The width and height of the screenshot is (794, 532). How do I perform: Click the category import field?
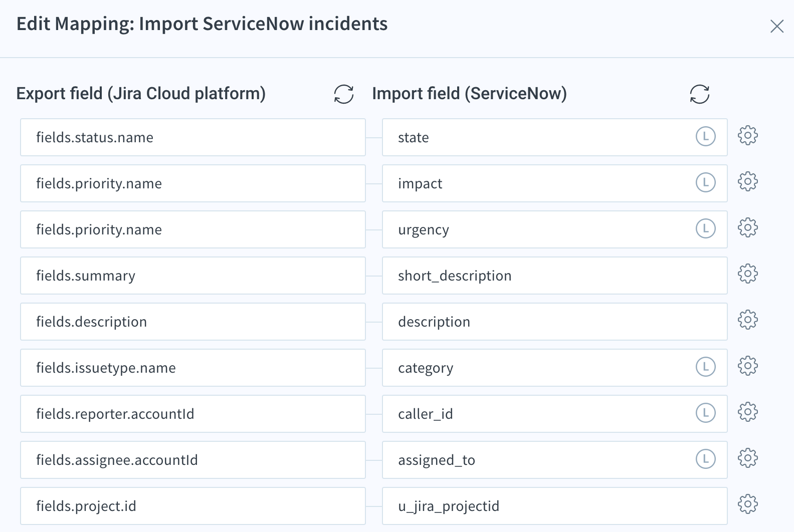pyautogui.click(x=555, y=368)
